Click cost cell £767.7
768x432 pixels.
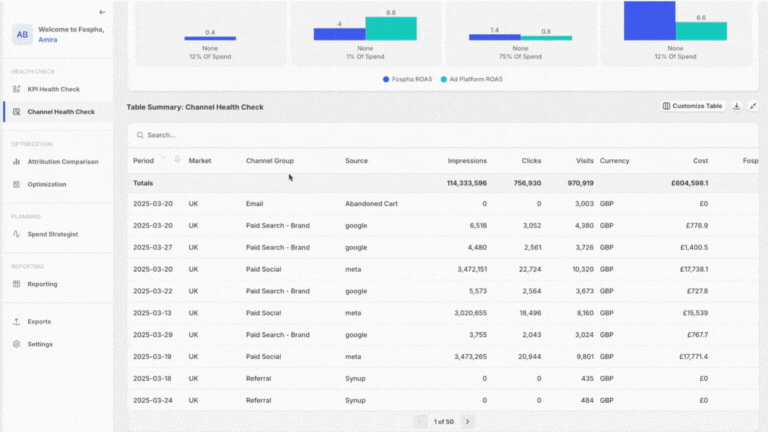[697, 335]
